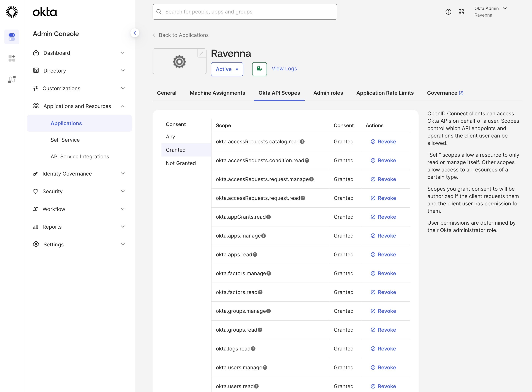
Task: Expand the Dashboard menu chevron
Action: tap(123, 53)
